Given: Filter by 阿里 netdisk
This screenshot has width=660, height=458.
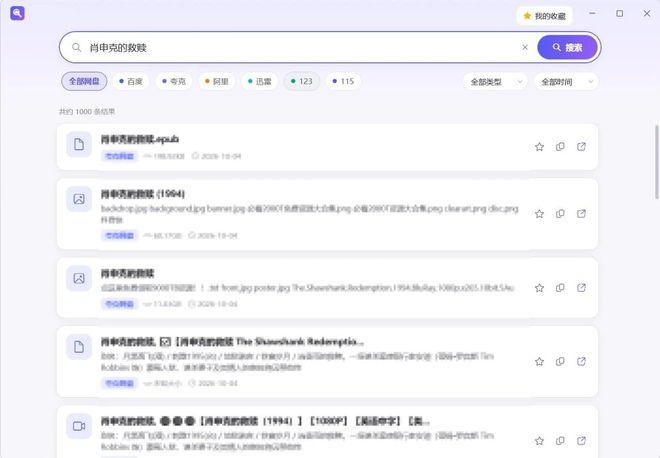Looking at the screenshot, I should (x=217, y=81).
